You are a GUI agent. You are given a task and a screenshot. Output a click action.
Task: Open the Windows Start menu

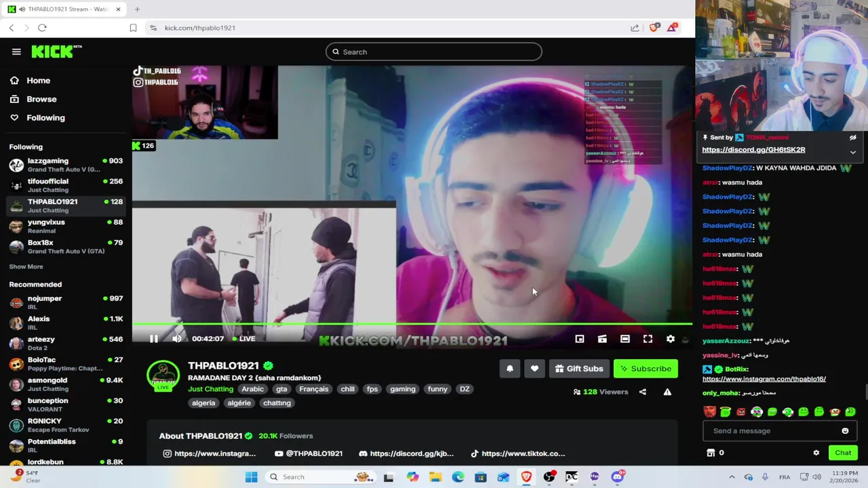tap(251, 477)
